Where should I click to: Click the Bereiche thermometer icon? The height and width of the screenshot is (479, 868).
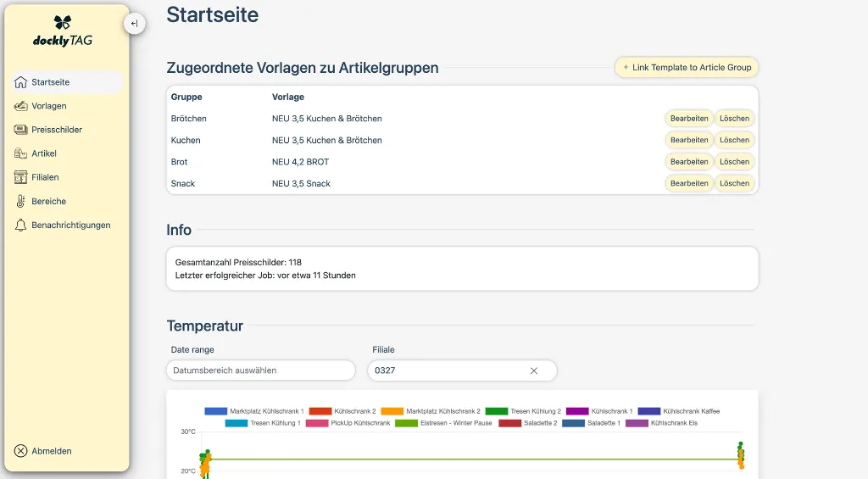[21, 201]
